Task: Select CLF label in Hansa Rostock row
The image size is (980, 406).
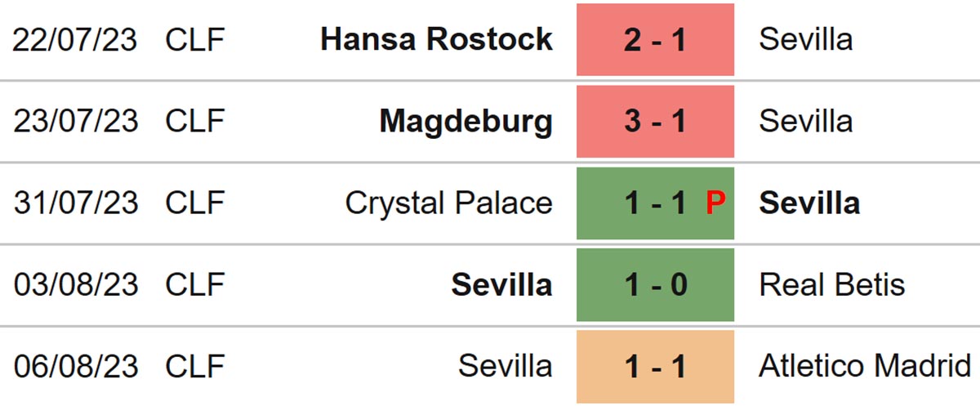Action: coord(194,39)
